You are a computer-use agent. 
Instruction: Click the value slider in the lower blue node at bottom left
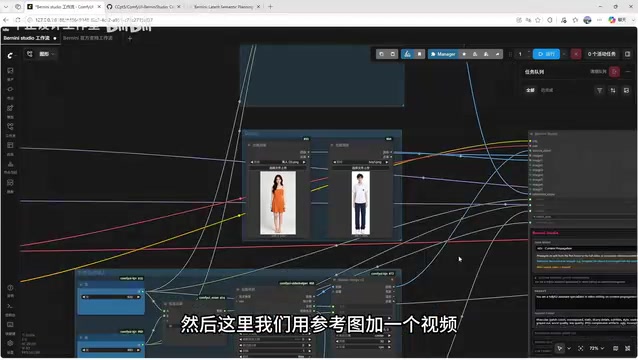point(111,350)
